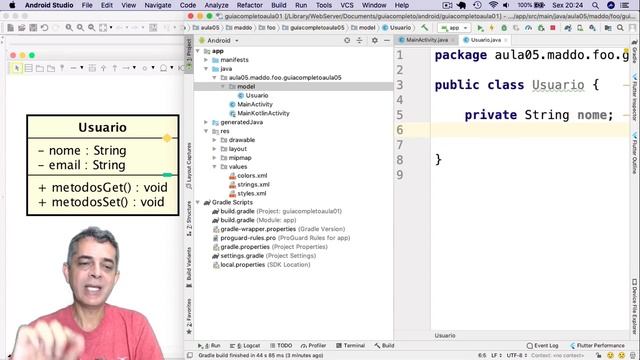Switch to Usuario.java editor tab
The height and width of the screenshot is (360, 640).
(x=485, y=40)
